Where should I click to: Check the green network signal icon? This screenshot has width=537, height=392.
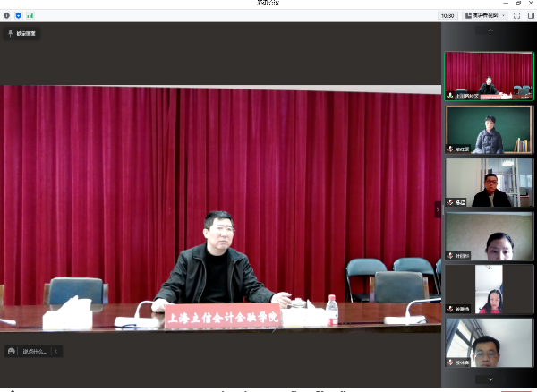pyautogui.click(x=30, y=15)
